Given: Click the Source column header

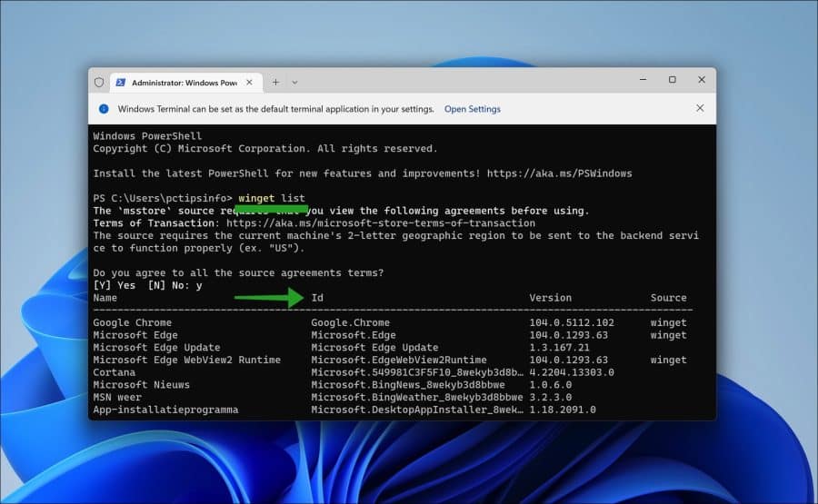Looking at the screenshot, I should click(x=668, y=298).
